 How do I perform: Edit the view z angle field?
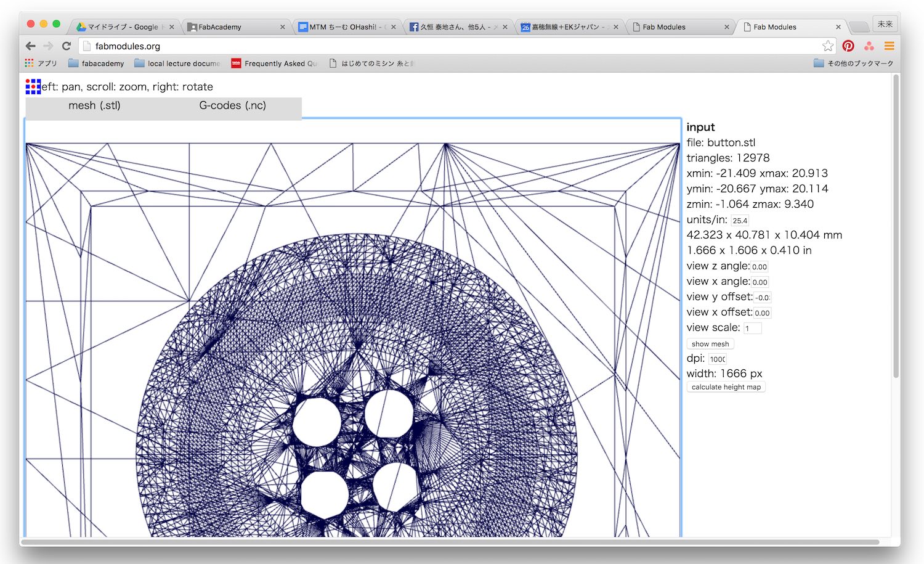760,267
